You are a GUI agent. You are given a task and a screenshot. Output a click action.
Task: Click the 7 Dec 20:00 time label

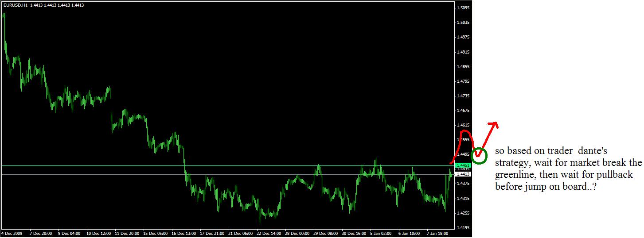pos(41,233)
